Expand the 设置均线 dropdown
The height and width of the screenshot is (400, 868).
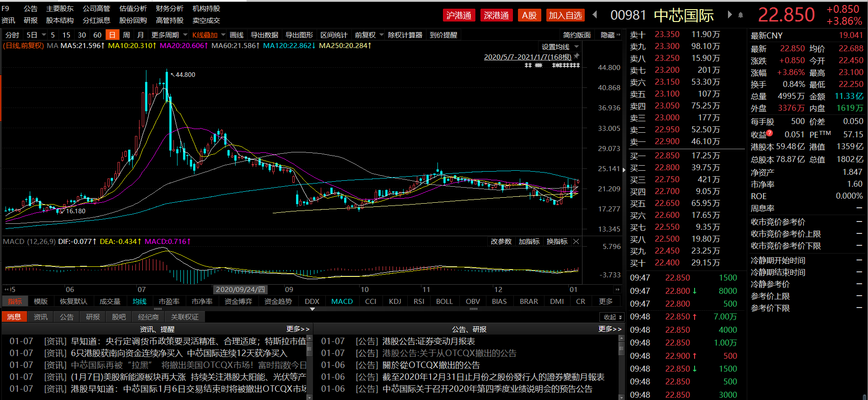click(x=577, y=47)
